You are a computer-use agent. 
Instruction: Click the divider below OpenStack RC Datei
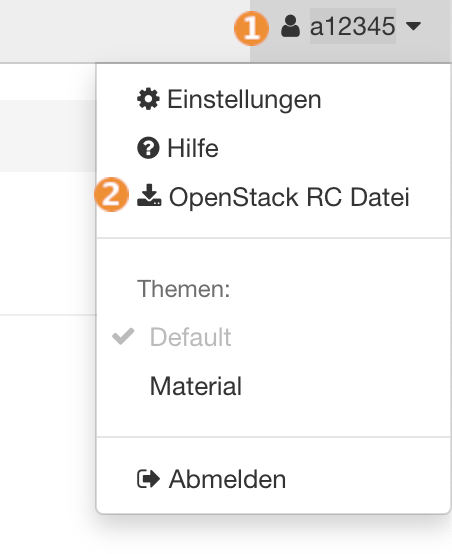[274, 238]
